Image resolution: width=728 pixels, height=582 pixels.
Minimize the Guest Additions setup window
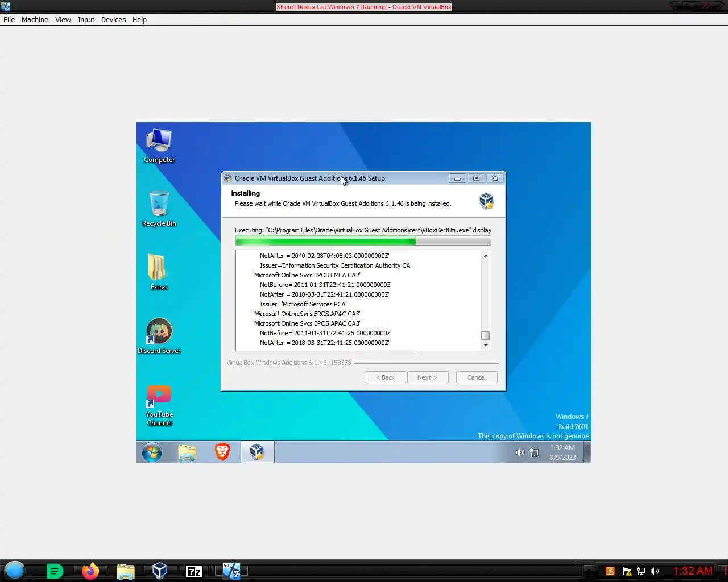(457, 178)
